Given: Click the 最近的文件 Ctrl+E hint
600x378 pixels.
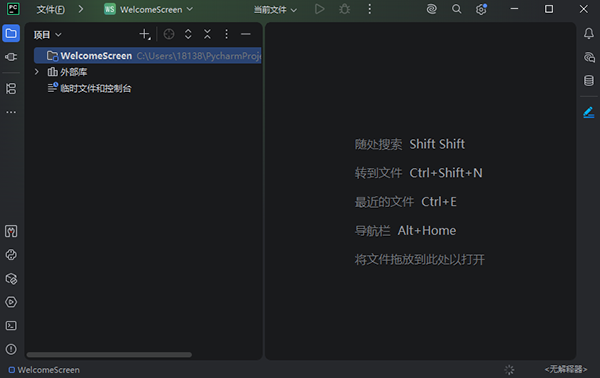Looking at the screenshot, I should [x=405, y=202].
